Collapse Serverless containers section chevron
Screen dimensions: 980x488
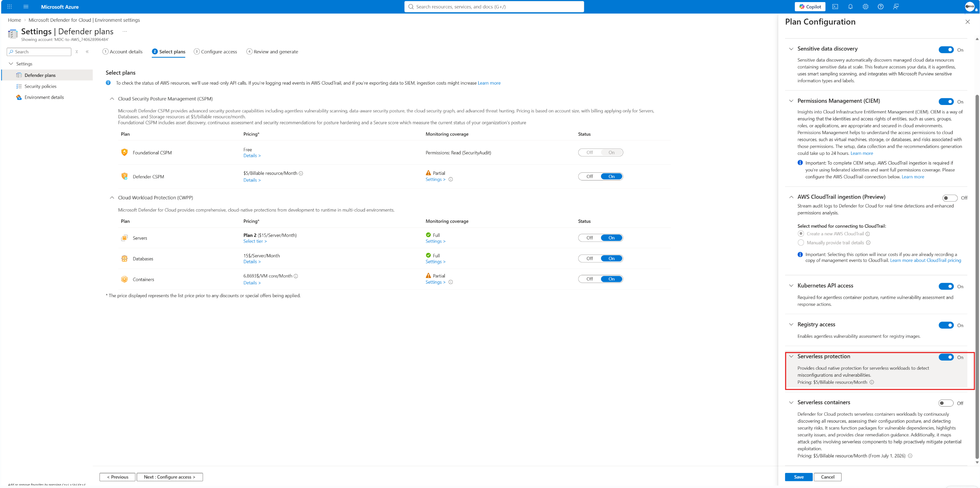coord(791,402)
